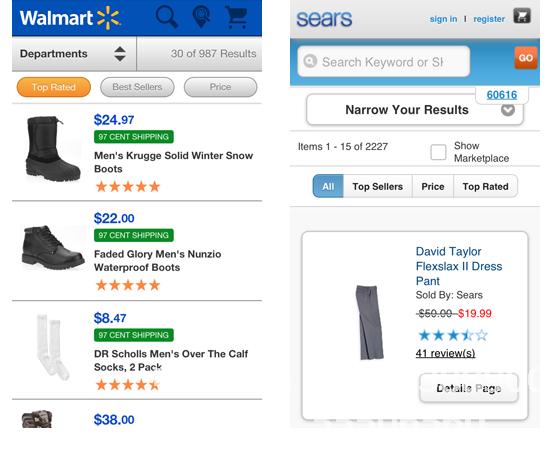Open Walmart search magnifier icon
The height and width of the screenshot is (451, 550).
167,16
